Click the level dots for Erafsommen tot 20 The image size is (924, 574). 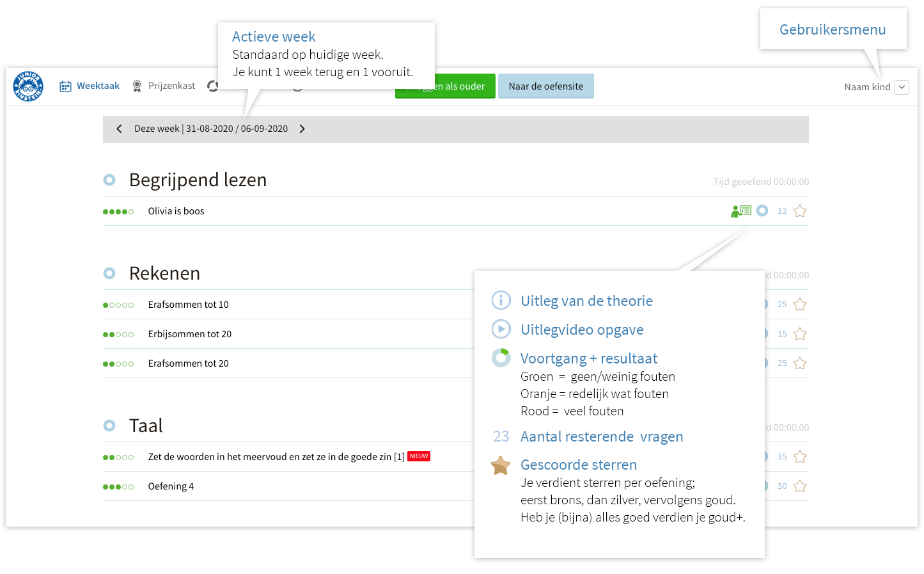pos(118,364)
